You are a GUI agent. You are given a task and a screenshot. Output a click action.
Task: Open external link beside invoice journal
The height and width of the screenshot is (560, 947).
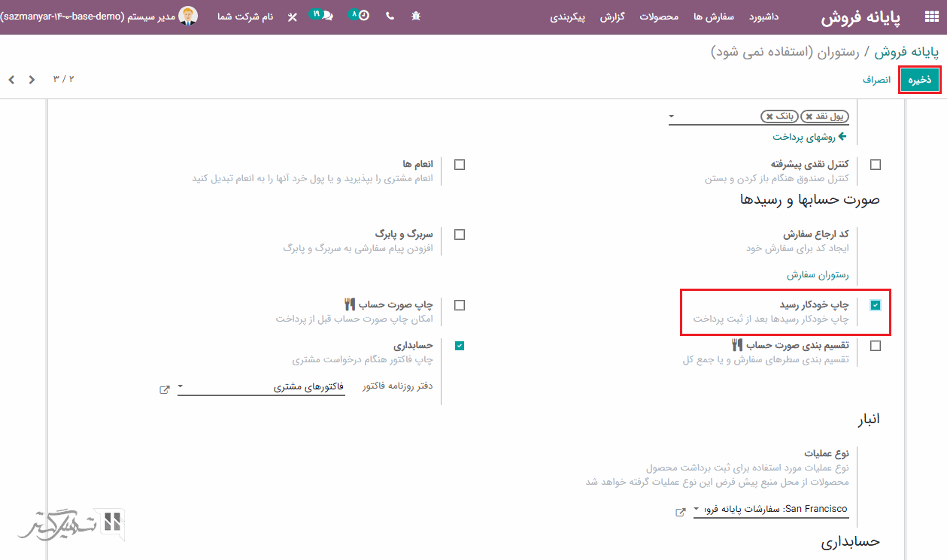click(165, 389)
